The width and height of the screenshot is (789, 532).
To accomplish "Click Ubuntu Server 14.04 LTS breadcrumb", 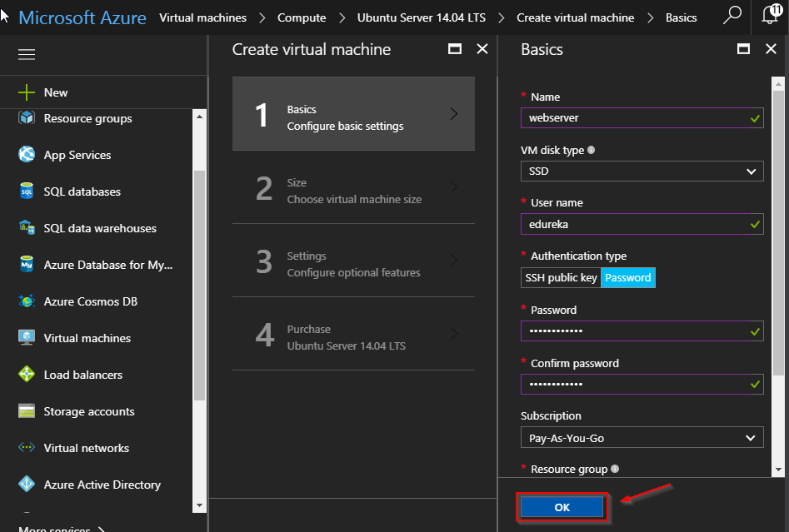I will click(422, 17).
